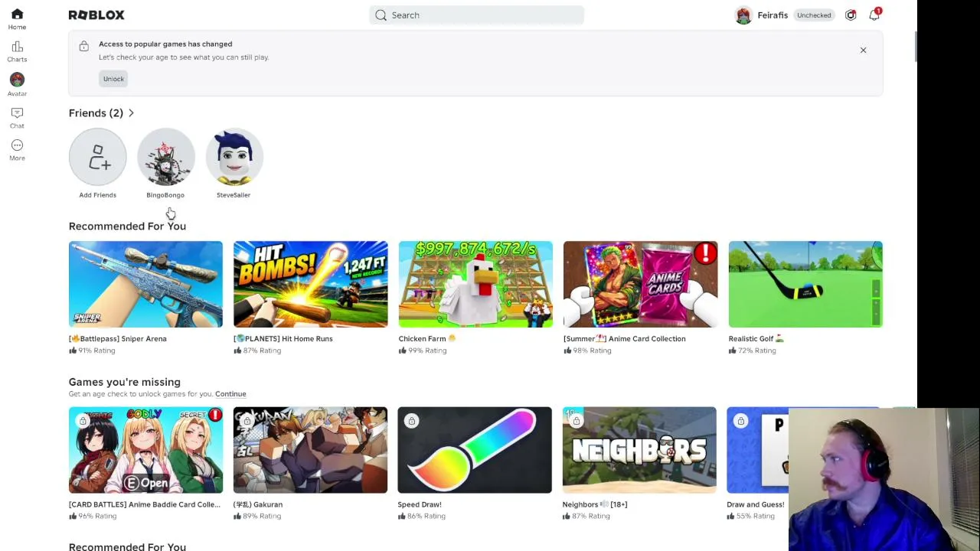The image size is (980, 551).
Task: Open Chicken Farm game thumbnail
Action: click(x=475, y=285)
